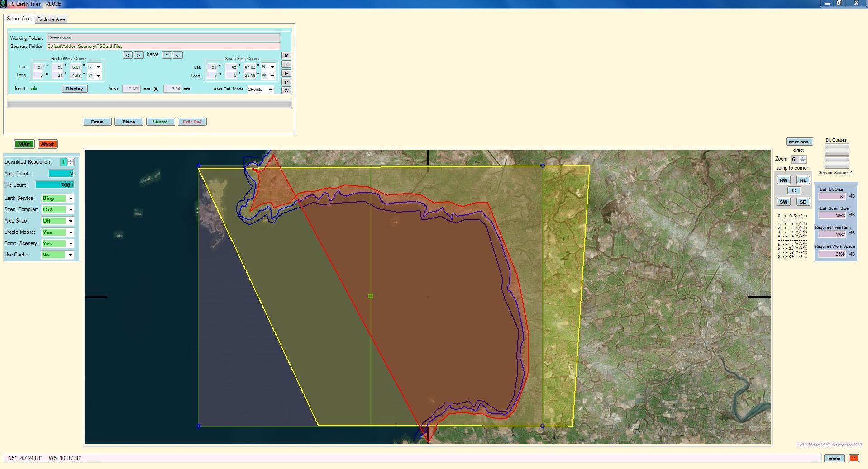Screen dimensions: 868x469
Task: Click the K side button
Action: click(286, 56)
